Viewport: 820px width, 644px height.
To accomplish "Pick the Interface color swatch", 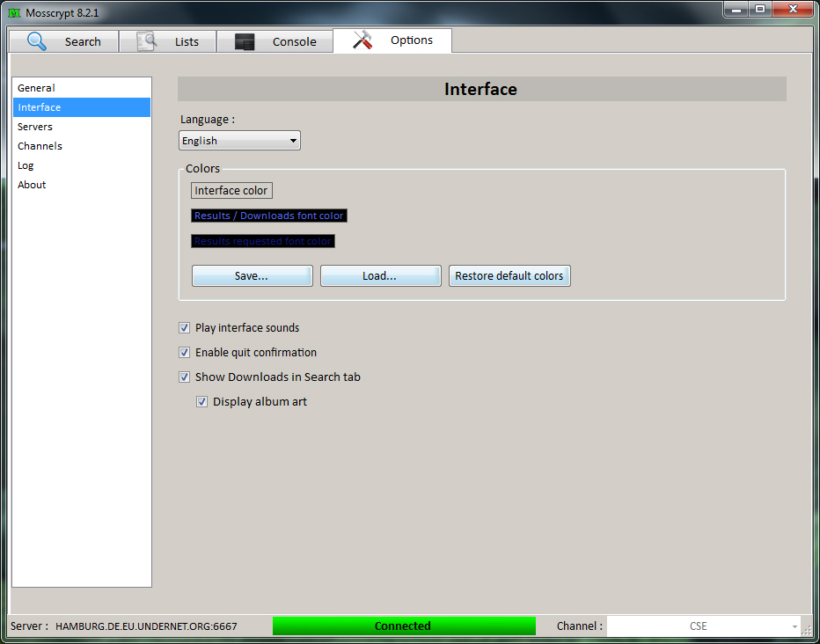I will 231,190.
